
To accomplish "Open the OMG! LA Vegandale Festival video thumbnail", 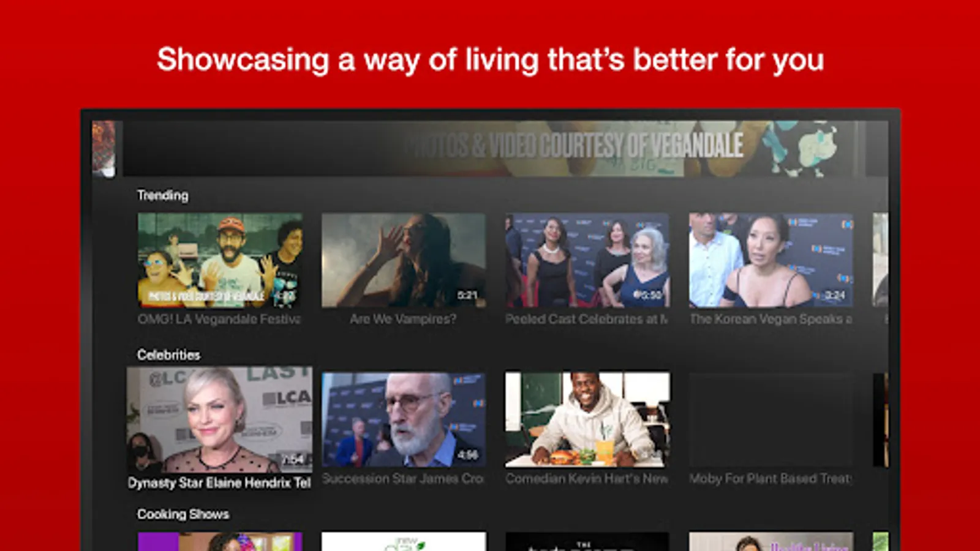I will (x=220, y=260).
